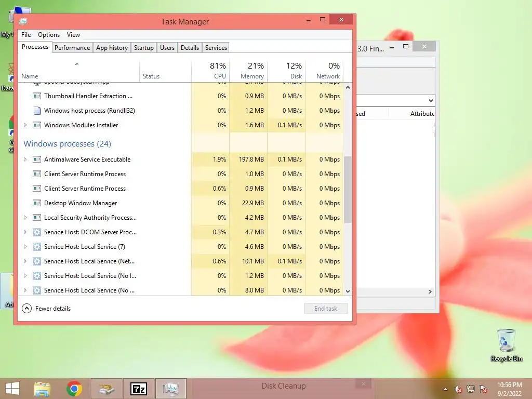532x399 pixels.
Task: Click the Local Security Authority Process icon
Action: (x=37, y=218)
